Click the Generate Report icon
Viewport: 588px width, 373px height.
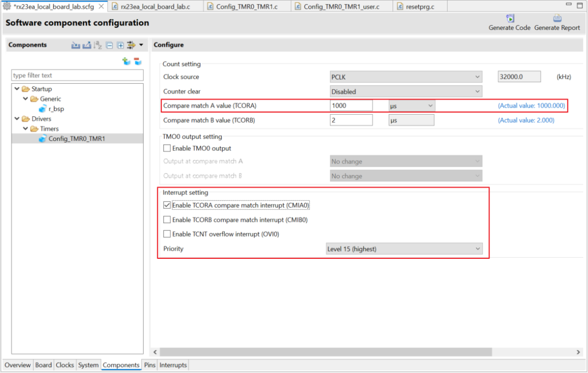coord(558,18)
